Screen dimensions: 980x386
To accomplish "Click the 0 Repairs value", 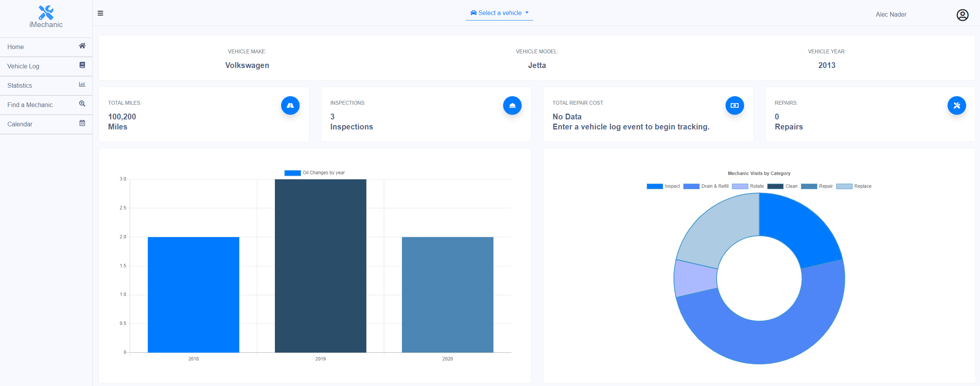I will tap(788, 122).
